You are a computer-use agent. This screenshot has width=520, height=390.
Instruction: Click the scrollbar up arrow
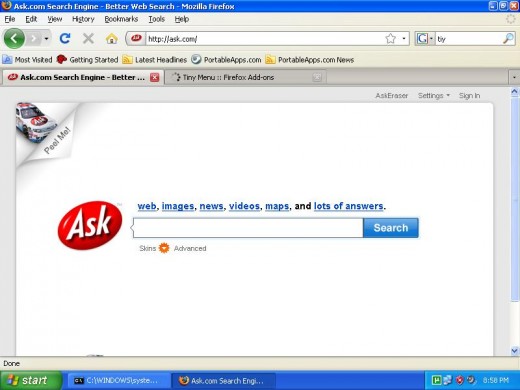(515, 91)
